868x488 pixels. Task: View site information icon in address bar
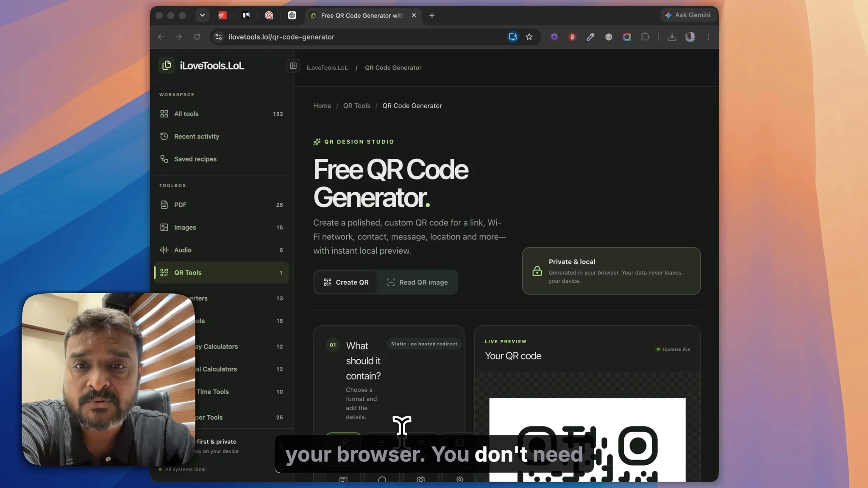click(x=219, y=37)
